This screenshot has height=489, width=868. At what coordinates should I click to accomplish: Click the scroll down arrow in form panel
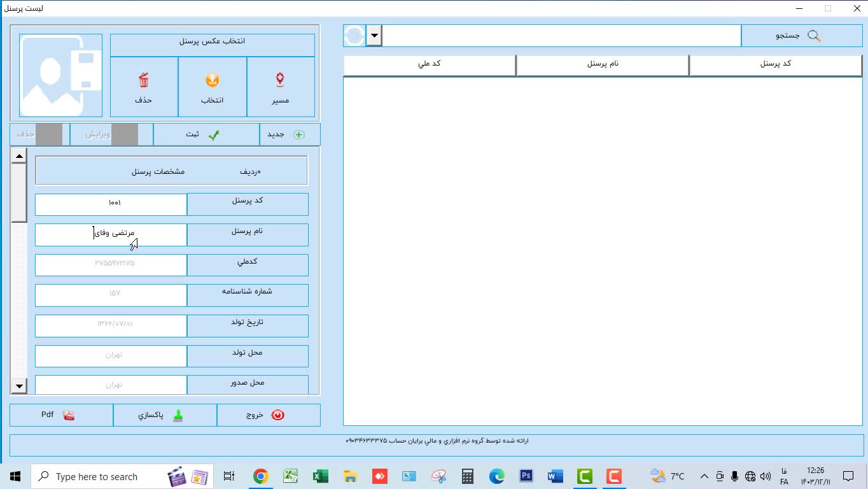pyautogui.click(x=19, y=385)
